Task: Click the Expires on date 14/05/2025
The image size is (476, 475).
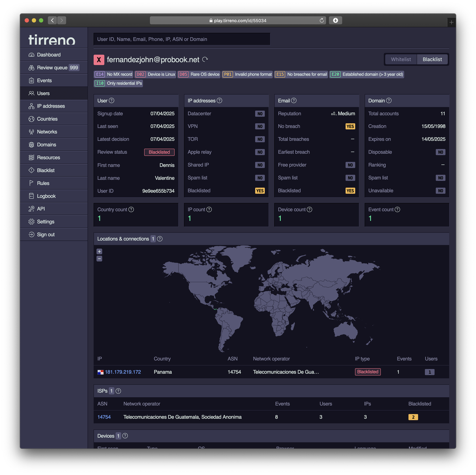Action: pos(433,139)
